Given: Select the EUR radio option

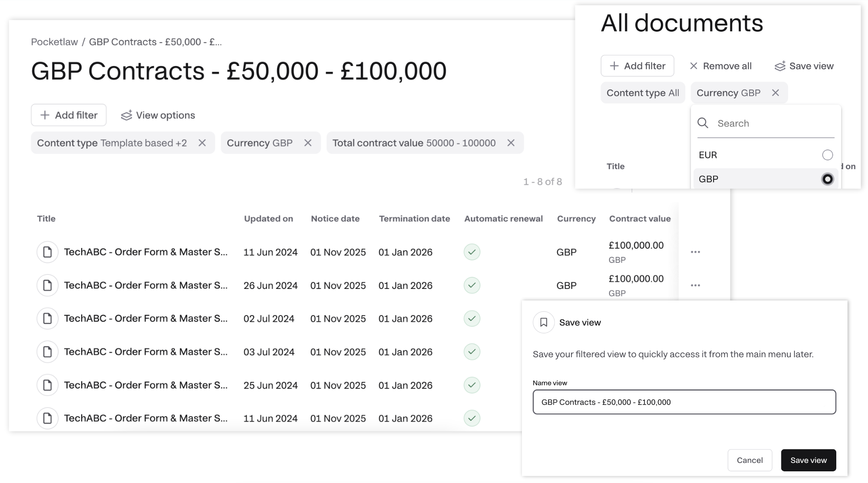Looking at the screenshot, I should tap(827, 155).
